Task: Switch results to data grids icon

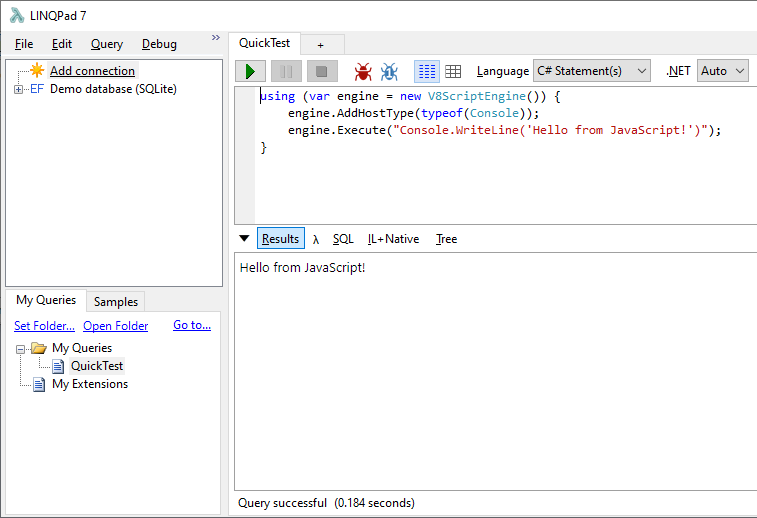Action: (x=453, y=71)
